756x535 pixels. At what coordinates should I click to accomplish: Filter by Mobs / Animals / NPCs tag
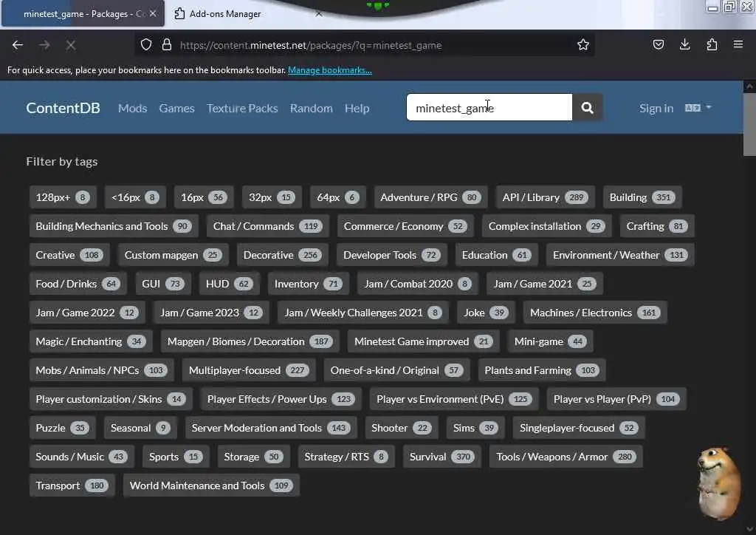click(102, 370)
